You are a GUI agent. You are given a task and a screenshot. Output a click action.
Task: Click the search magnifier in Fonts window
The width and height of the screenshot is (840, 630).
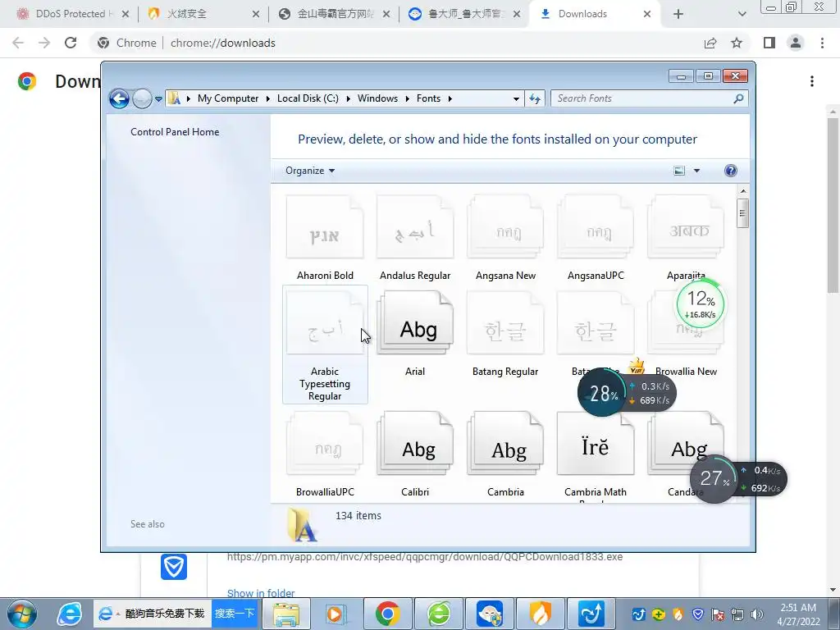738,98
